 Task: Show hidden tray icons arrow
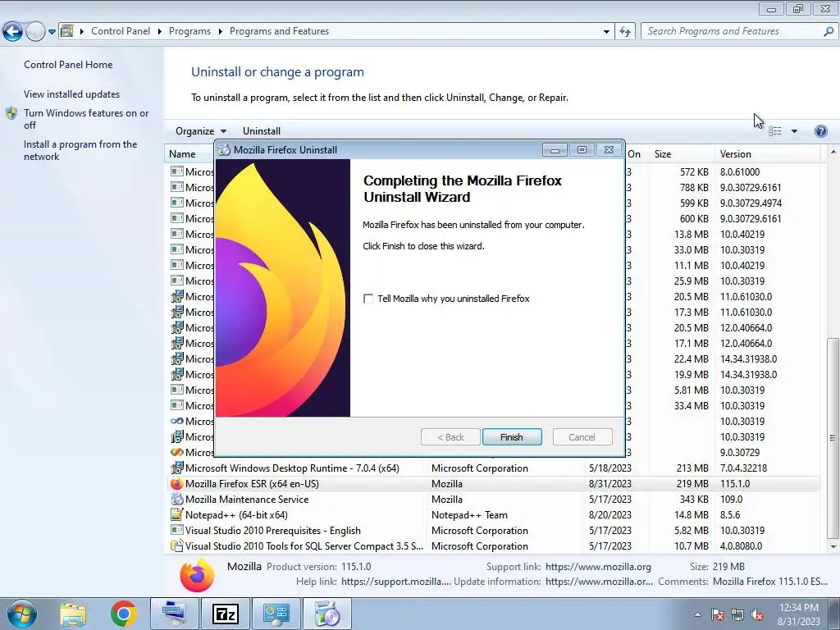click(697, 614)
